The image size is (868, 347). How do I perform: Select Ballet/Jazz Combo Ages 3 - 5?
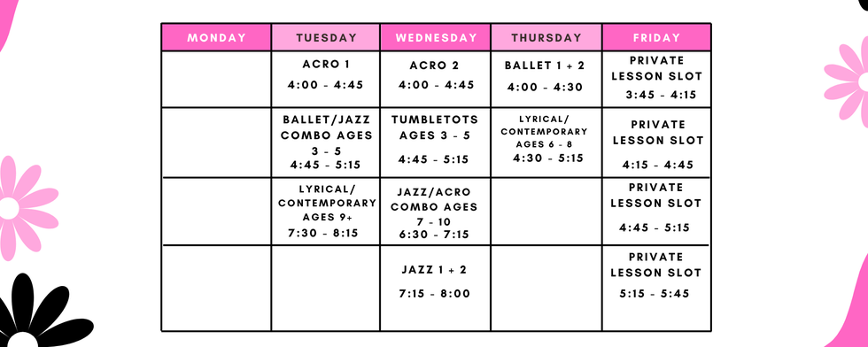coord(326,143)
